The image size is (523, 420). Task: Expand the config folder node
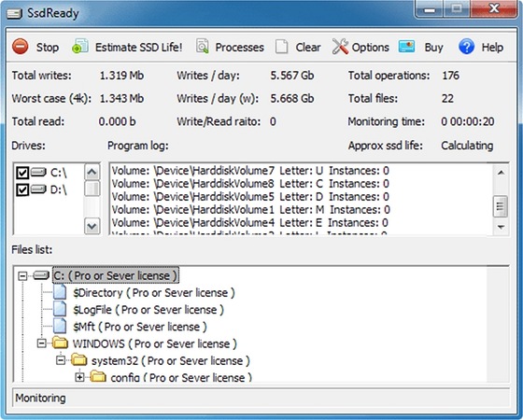tap(79, 377)
